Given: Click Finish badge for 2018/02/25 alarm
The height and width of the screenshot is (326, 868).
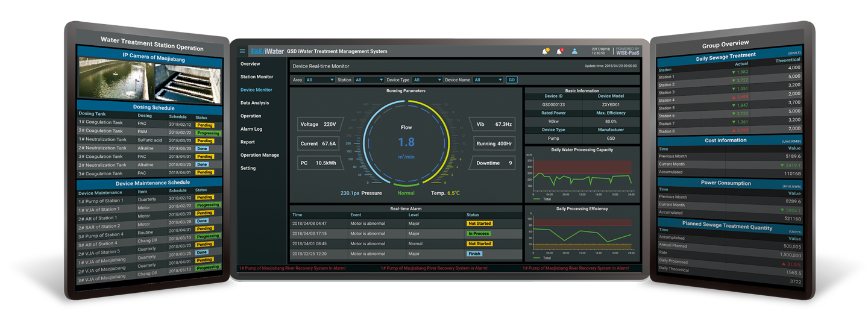Looking at the screenshot, I should tap(474, 254).
